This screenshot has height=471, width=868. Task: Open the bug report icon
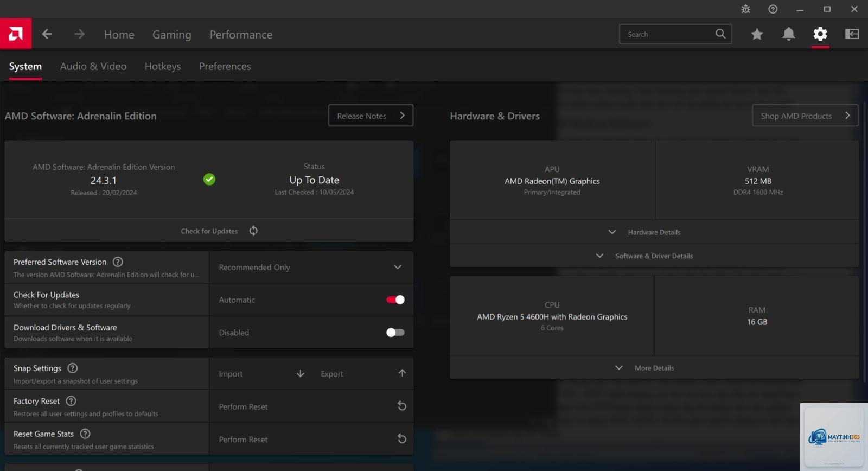tap(746, 9)
